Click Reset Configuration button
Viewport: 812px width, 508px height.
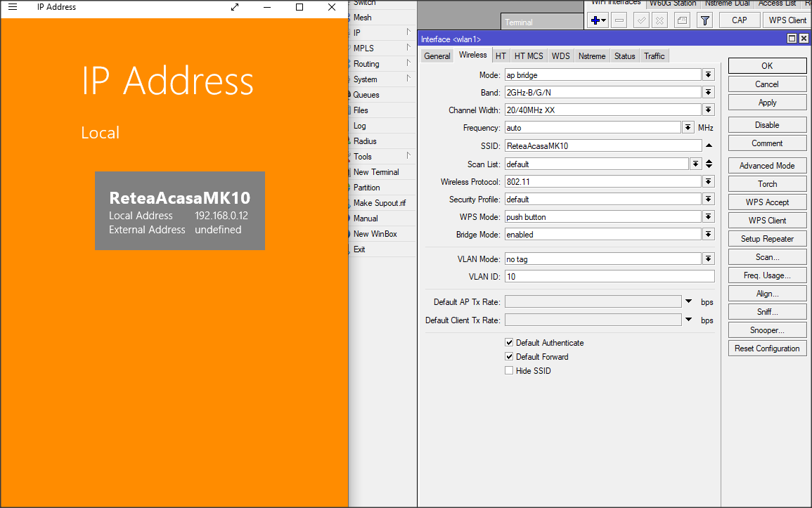pos(767,348)
